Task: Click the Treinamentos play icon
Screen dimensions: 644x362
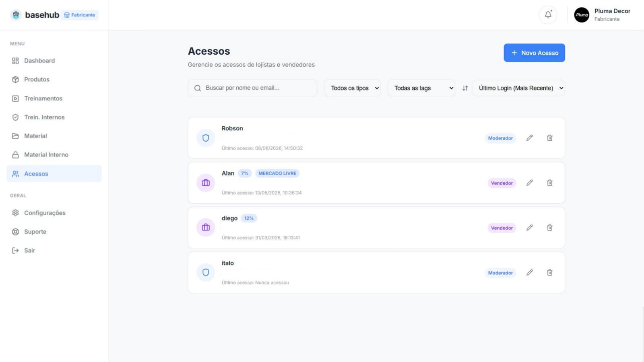Action: (15, 99)
